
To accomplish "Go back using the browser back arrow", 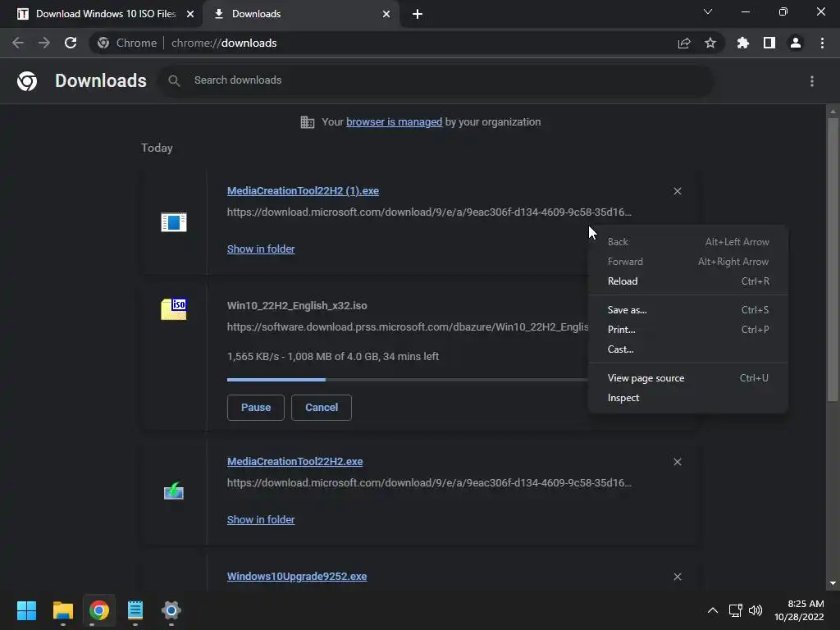I will [18, 43].
